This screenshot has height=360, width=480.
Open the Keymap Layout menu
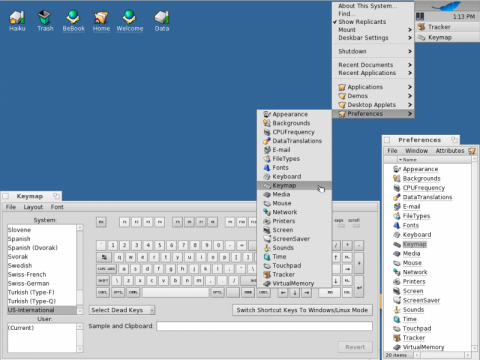(33, 207)
